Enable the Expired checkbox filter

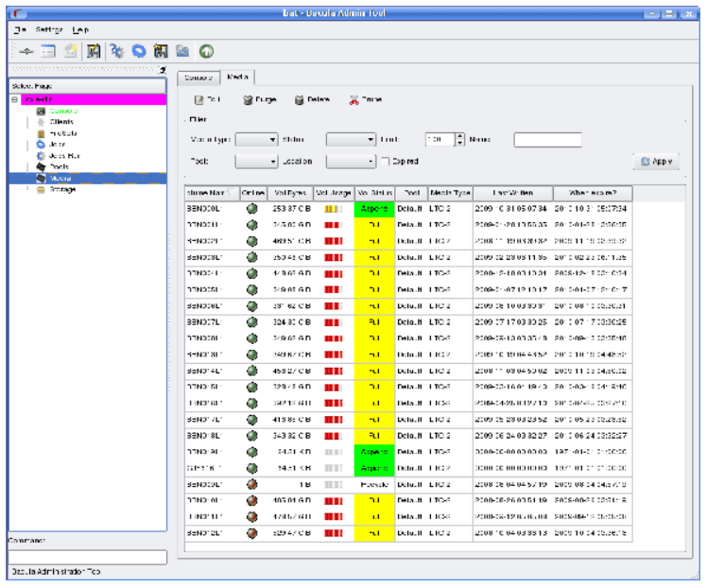click(386, 162)
